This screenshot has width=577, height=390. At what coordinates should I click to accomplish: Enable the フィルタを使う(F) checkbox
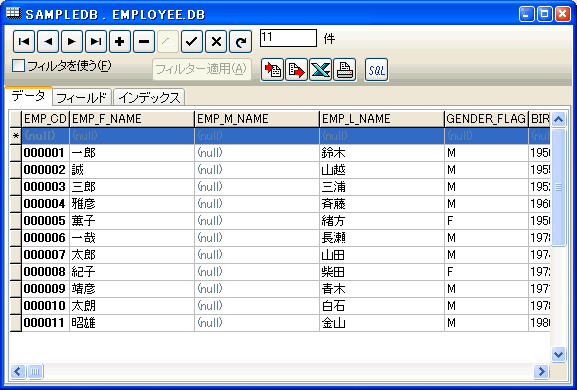pyautogui.click(x=18, y=66)
